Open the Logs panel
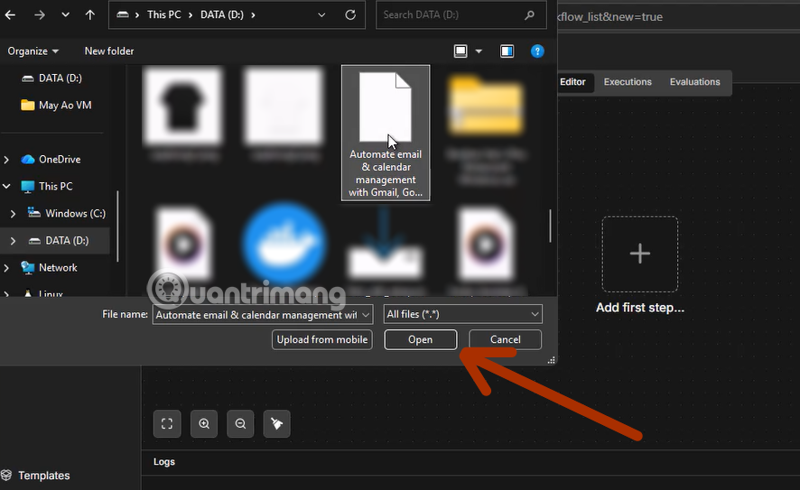The image size is (800, 490). coord(164,461)
